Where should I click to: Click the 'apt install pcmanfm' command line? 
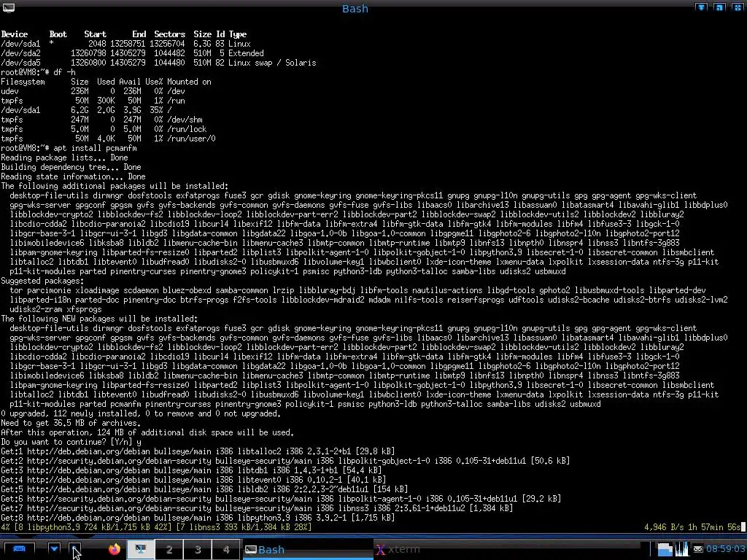(95, 148)
